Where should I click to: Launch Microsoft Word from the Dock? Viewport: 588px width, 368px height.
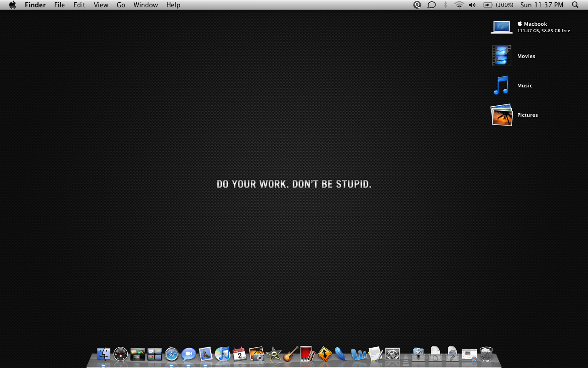click(359, 354)
